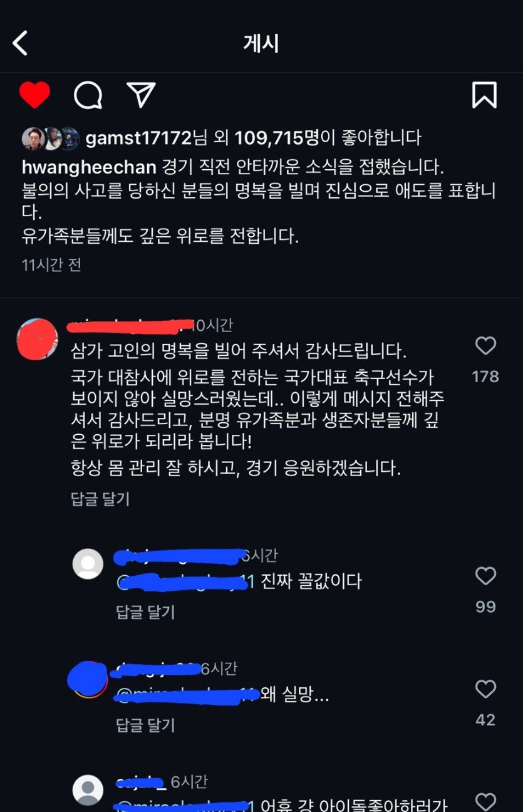523x812 pixels.
Task: Open comments with speech bubble icon
Action: tap(88, 95)
